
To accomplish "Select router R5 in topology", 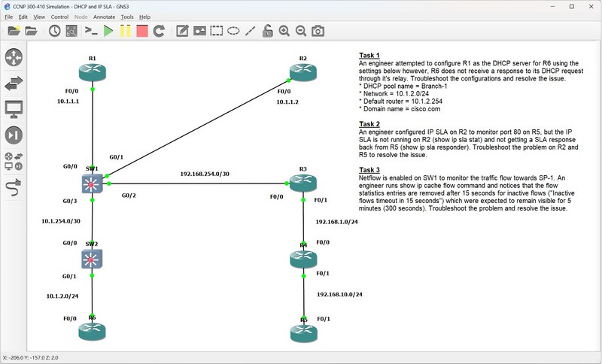I will pyautogui.click(x=304, y=332).
